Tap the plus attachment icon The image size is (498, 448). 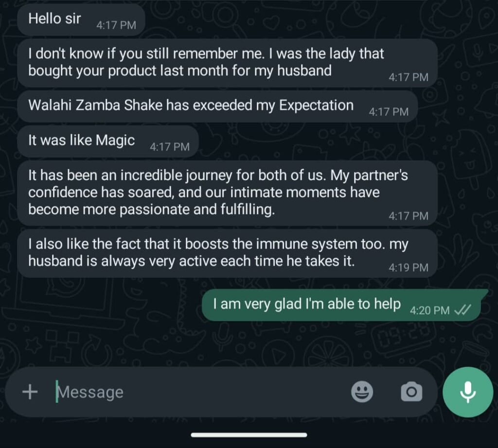click(30, 392)
